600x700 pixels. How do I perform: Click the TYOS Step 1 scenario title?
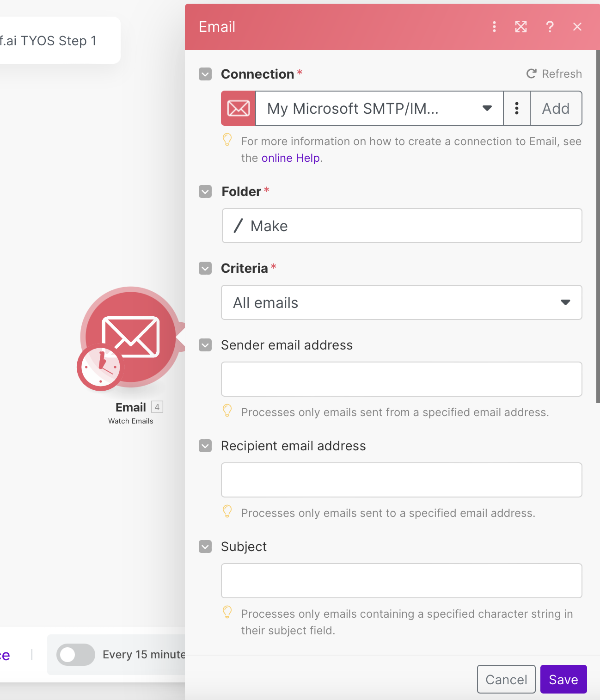[x=49, y=41]
